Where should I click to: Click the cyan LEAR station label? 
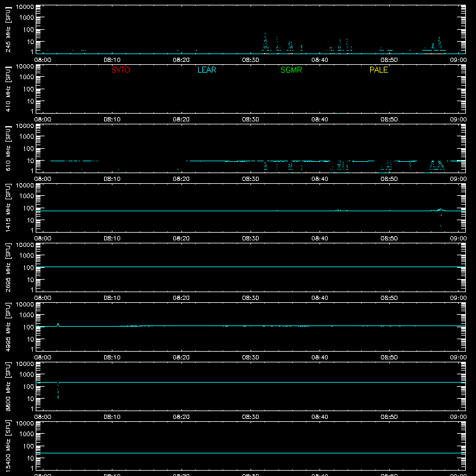[x=206, y=70]
